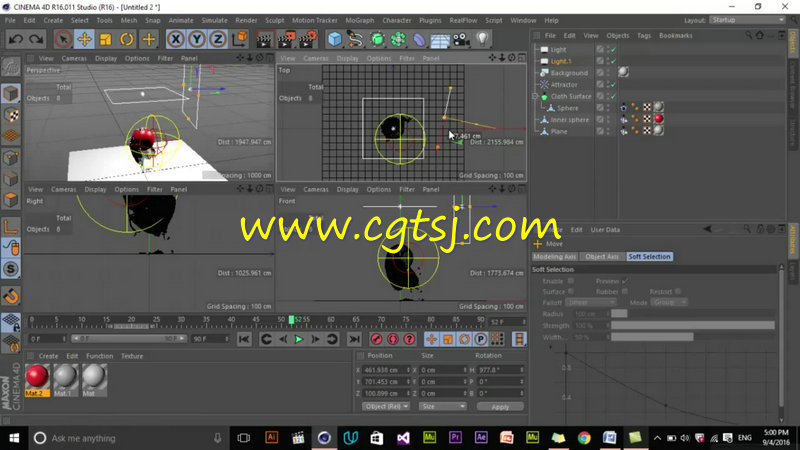Jump to the end of animation
This screenshot has width=800, height=450.
click(354, 339)
